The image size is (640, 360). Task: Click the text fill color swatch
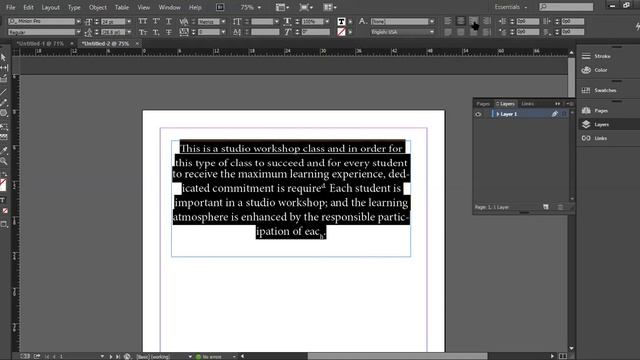tap(341, 21)
